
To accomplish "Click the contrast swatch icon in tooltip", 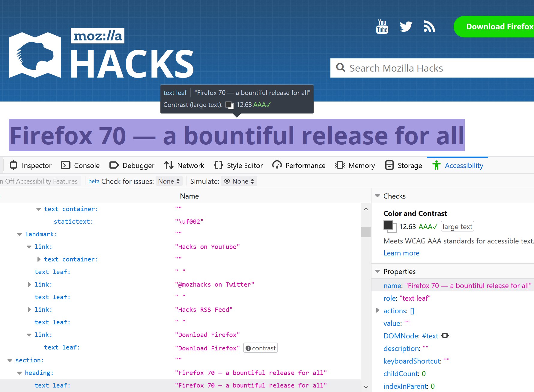I will pyautogui.click(x=230, y=105).
